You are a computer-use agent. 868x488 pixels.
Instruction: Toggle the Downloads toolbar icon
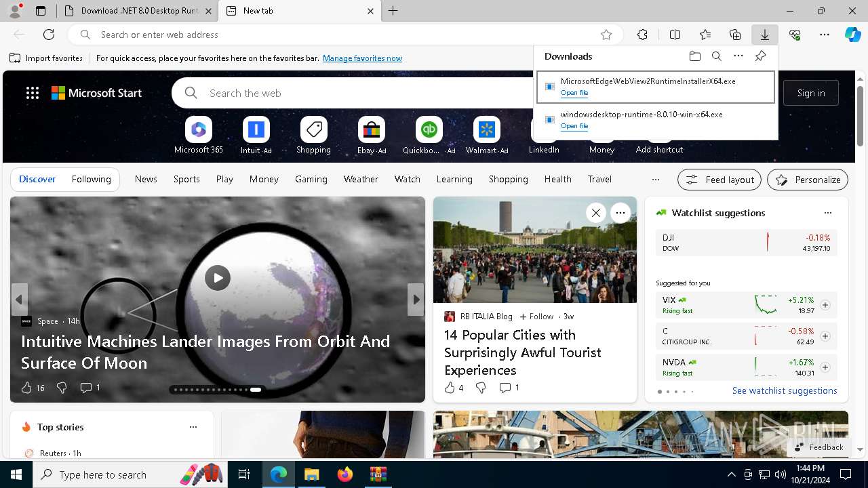tap(765, 35)
